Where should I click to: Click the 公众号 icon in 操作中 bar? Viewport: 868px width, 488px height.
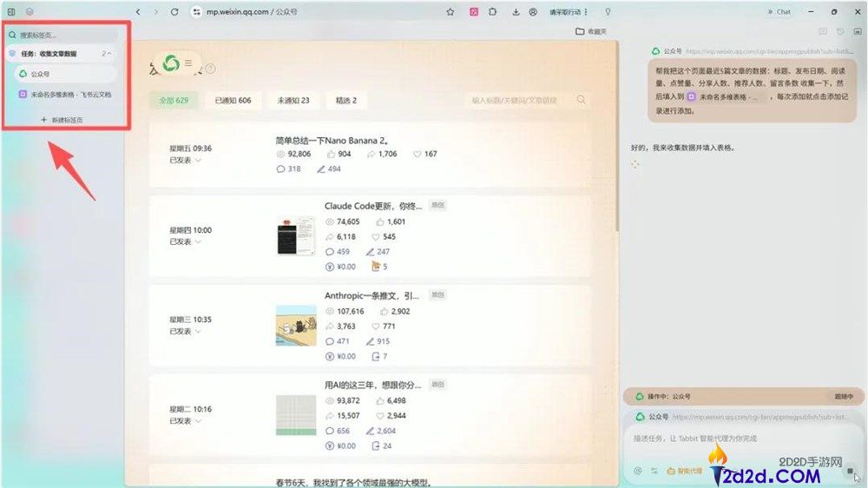coord(640,397)
